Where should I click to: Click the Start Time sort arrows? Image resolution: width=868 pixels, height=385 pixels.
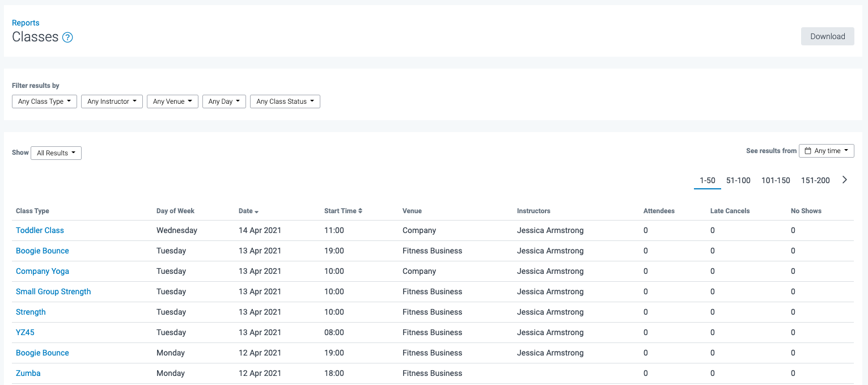(361, 210)
